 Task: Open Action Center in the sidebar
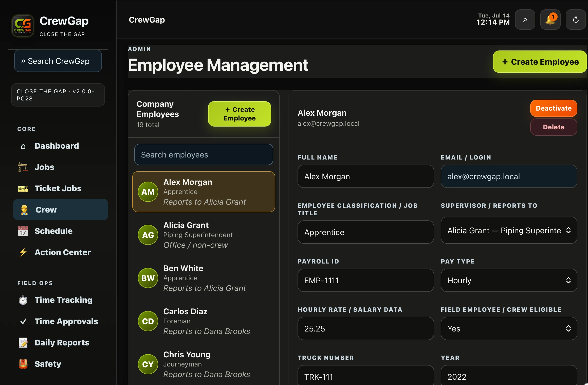tap(60, 252)
